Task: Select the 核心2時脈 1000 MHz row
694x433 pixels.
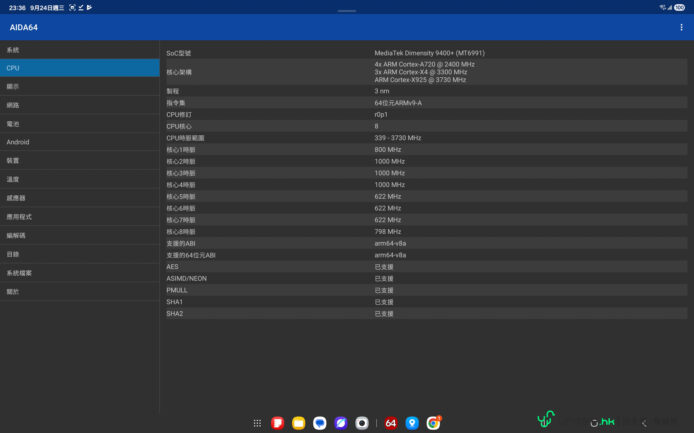Action: (427, 161)
